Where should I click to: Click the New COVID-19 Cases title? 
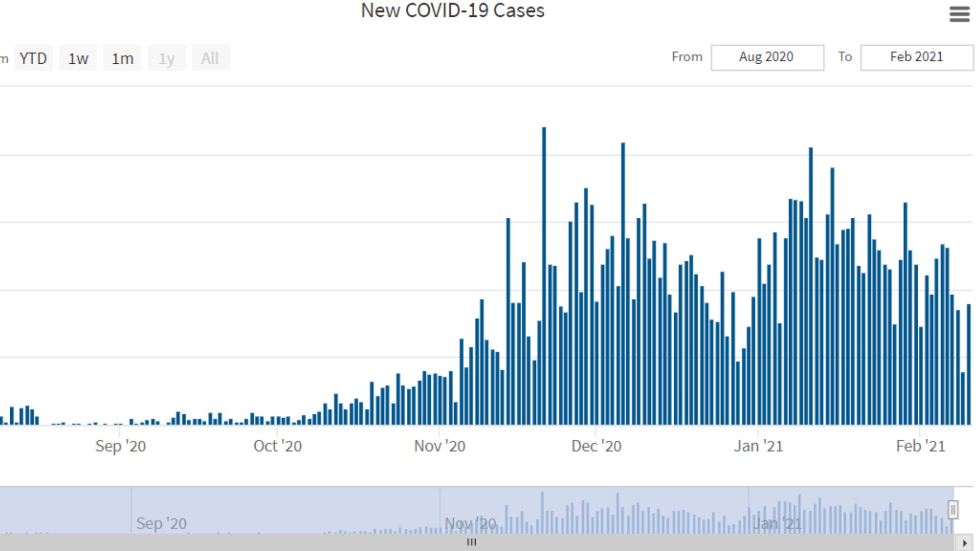point(453,11)
